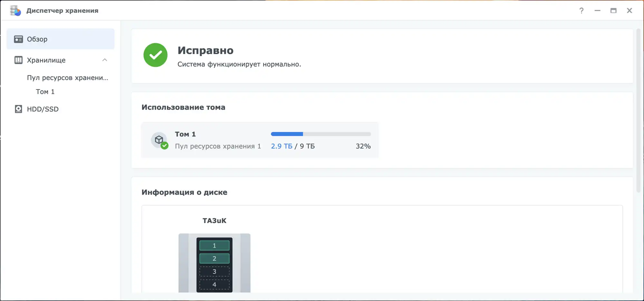Viewport: 644px width, 301px height.
Task: Click the vertical scrollbar on the right
Action: pos(638,111)
